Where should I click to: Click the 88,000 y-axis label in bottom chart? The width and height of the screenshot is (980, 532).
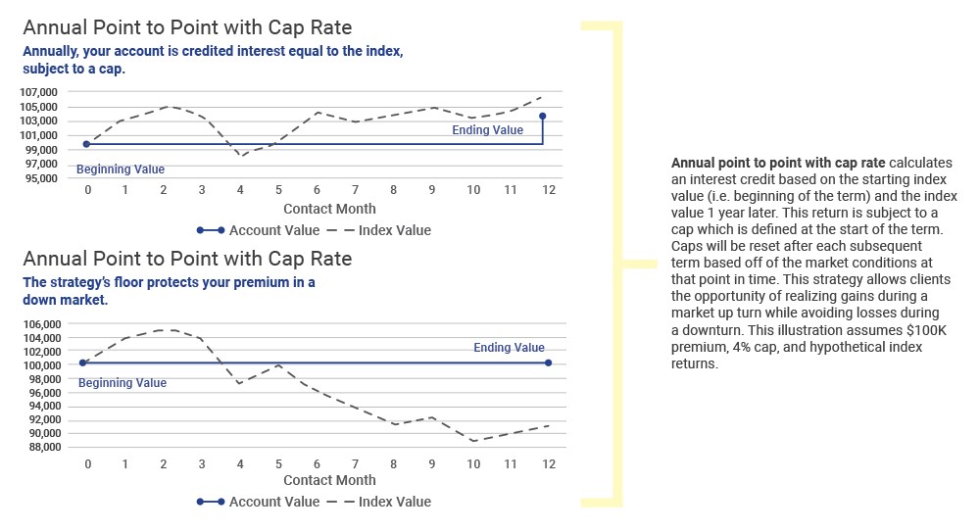[43, 447]
